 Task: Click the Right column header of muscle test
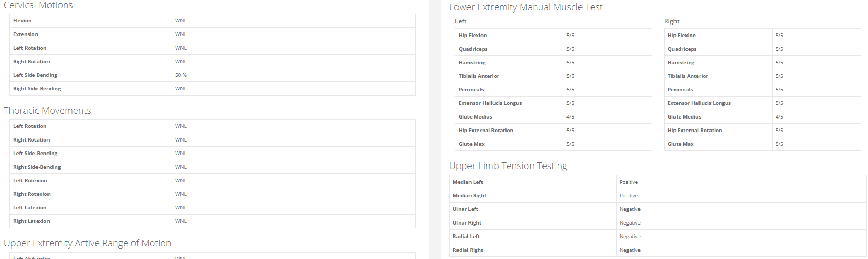point(672,21)
